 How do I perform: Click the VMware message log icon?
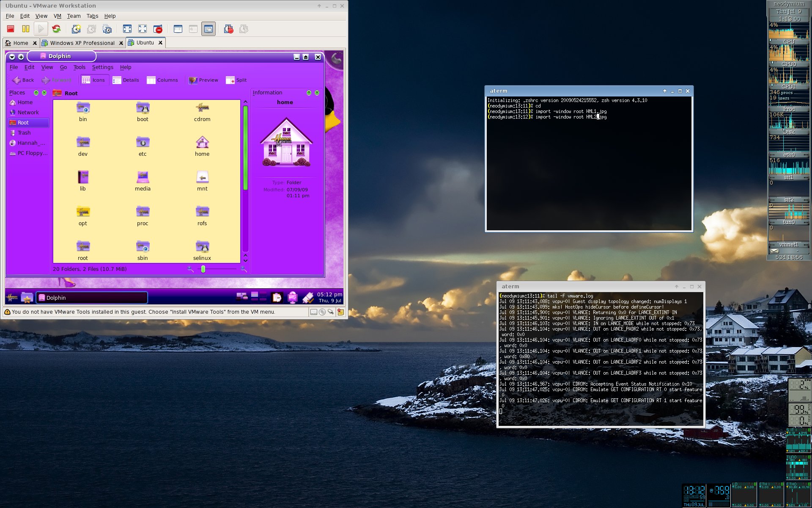point(340,312)
